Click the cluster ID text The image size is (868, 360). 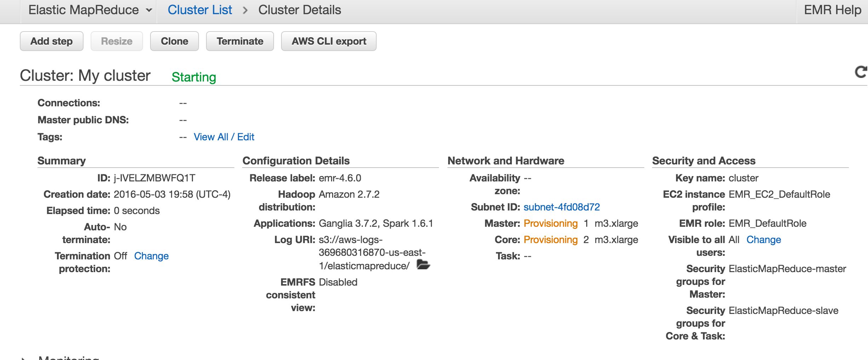(154, 178)
